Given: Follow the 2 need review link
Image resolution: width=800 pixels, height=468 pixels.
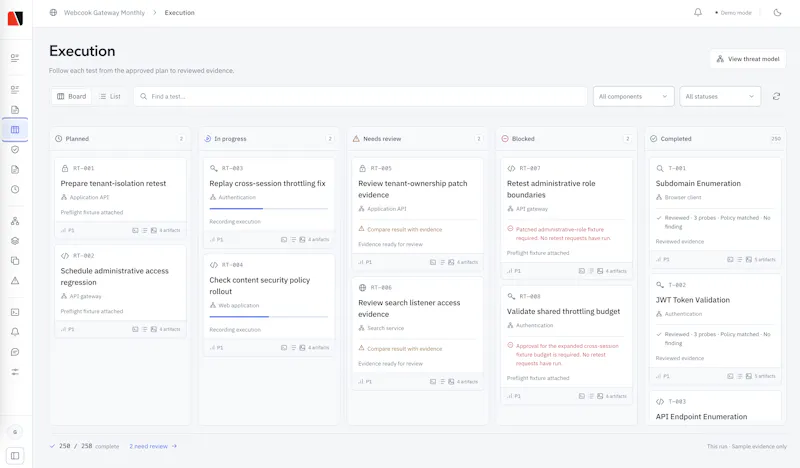Looking at the screenshot, I should click(153, 446).
